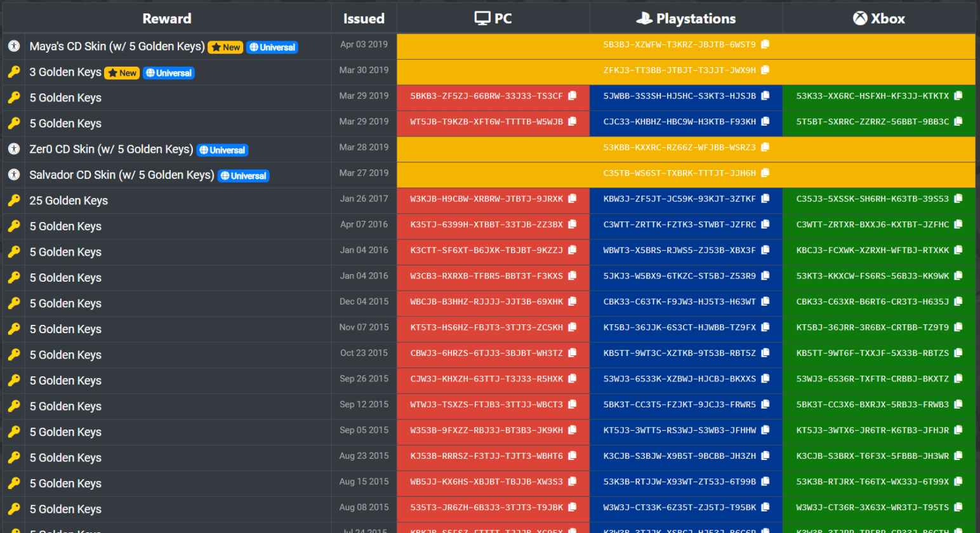This screenshot has height=533, width=980.
Task: Copy the Xbox code starting with KBCJ3
Action: [x=958, y=250]
